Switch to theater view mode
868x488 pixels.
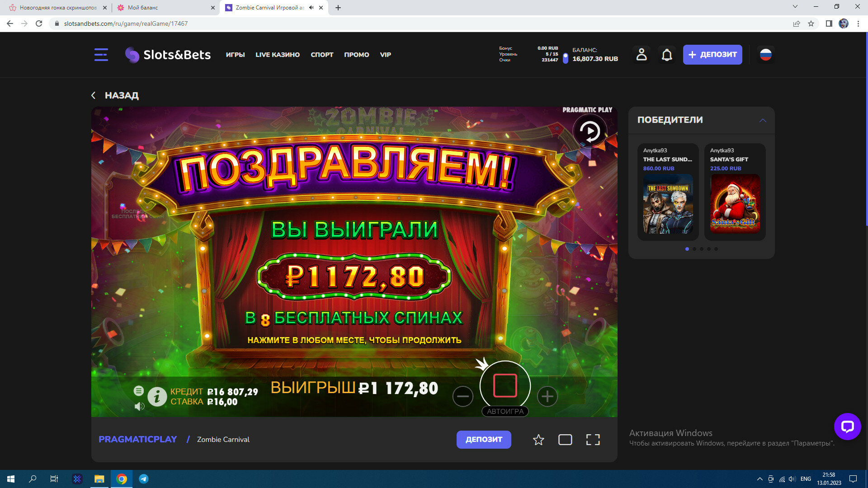coord(565,440)
